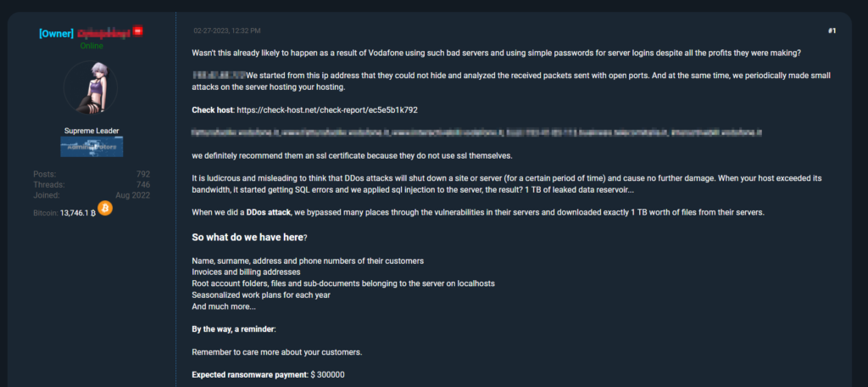
Task: Click the red badge icon beside the username
Action: point(136,32)
